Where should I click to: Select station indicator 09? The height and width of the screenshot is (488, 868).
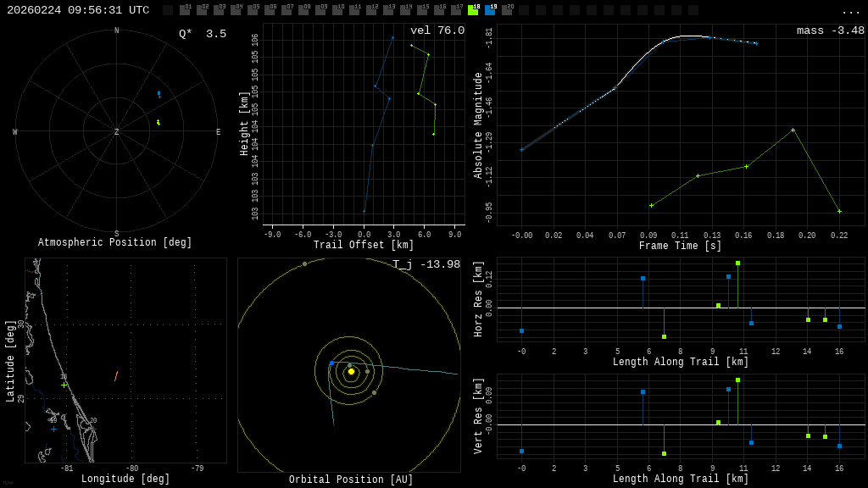click(x=321, y=9)
